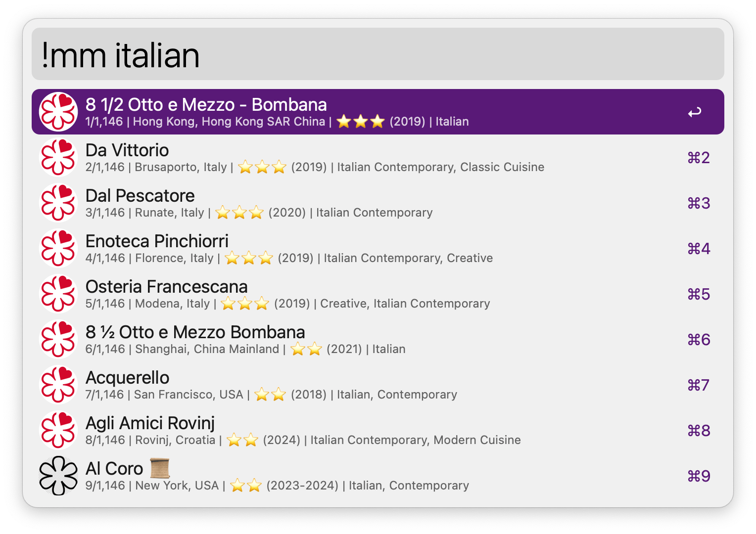Click the Michelin icon beside Acquerello
Viewport: 756px width, 534px height.
[x=58, y=385]
